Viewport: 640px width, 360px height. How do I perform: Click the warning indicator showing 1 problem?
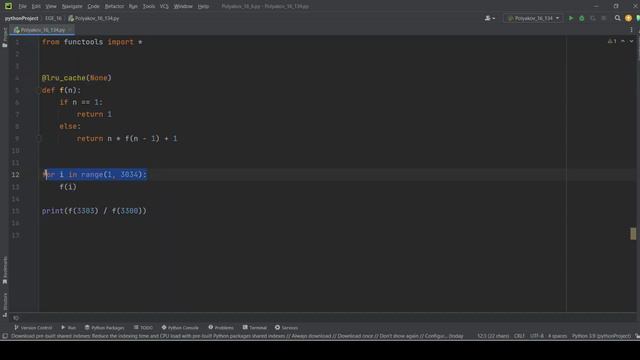tap(612, 41)
